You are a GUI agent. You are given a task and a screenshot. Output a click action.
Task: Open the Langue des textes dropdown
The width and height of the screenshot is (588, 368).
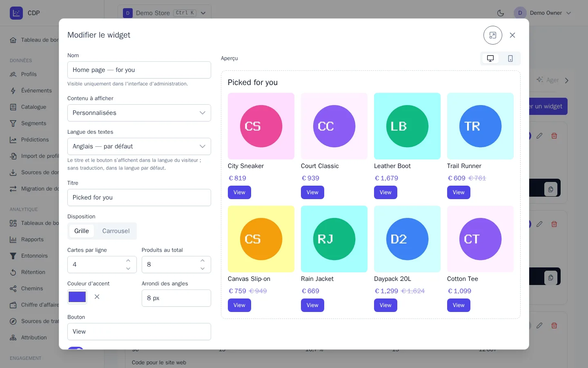tap(139, 146)
